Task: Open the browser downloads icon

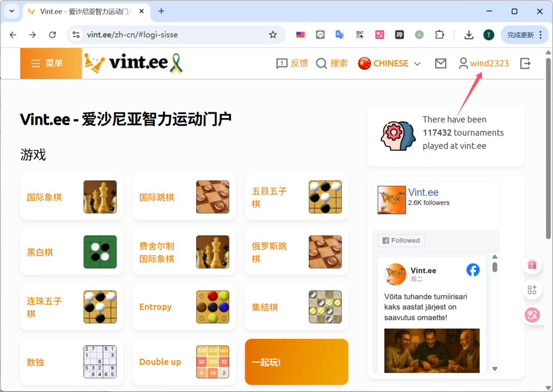Action: tap(469, 35)
